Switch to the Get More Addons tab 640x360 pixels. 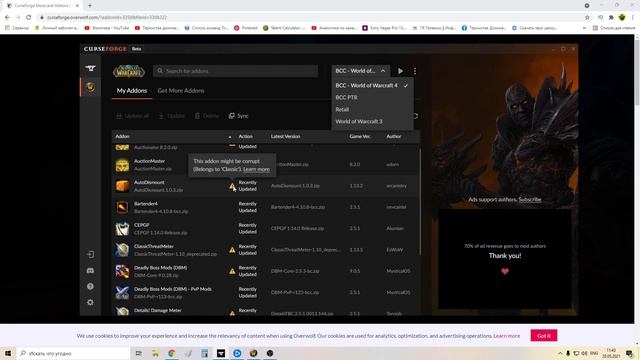(x=181, y=91)
